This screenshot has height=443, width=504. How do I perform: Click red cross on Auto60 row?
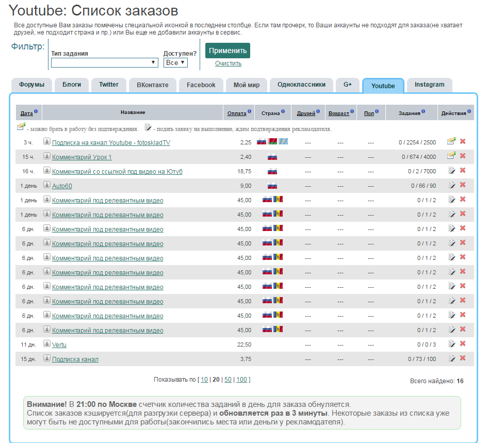coord(463,185)
